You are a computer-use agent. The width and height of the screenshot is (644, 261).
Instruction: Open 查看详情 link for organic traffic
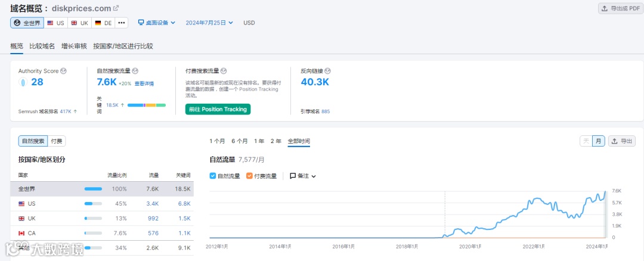point(144,83)
